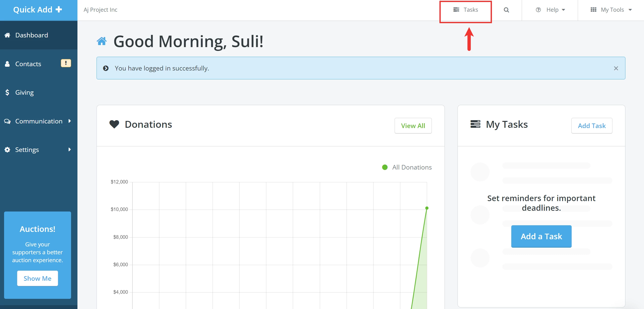Image resolution: width=644 pixels, height=309 pixels.
Task: Open Tasks in the top bar
Action: pos(466,10)
